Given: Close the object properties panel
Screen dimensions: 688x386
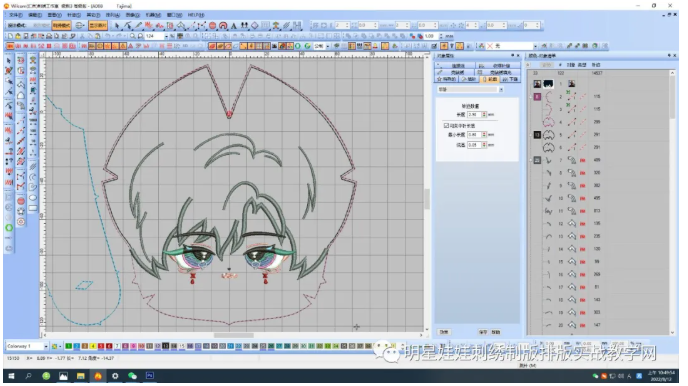Looking at the screenshot, I should coord(518,56).
